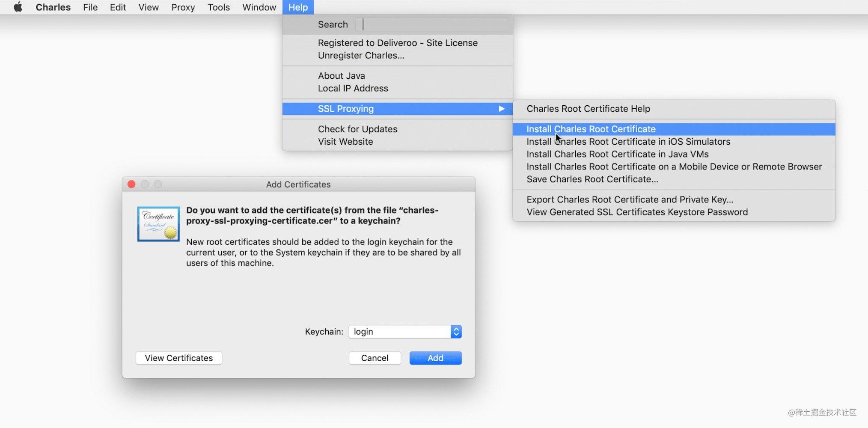Click the View Certificates button
Image resolution: width=868 pixels, height=428 pixels.
pyautogui.click(x=179, y=358)
